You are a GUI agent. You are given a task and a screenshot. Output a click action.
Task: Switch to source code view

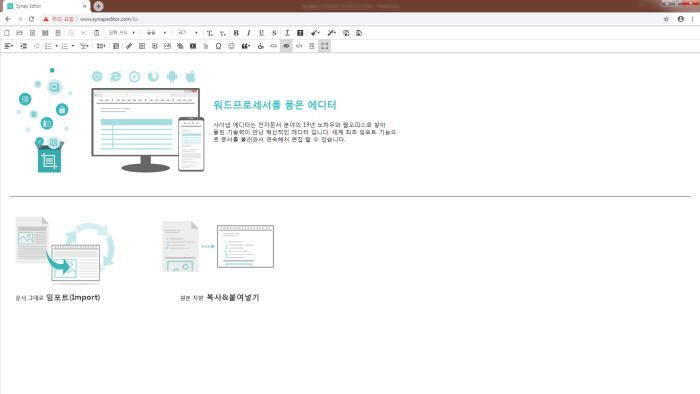click(299, 46)
